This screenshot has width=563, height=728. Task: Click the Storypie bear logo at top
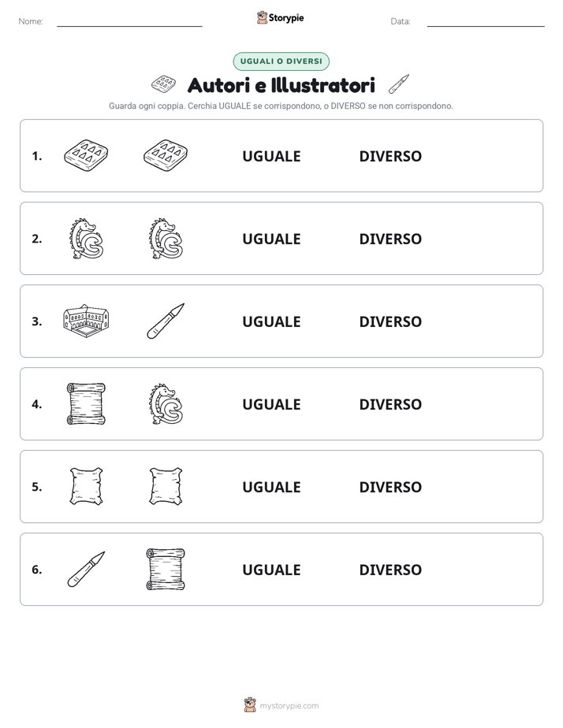click(x=262, y=17)
